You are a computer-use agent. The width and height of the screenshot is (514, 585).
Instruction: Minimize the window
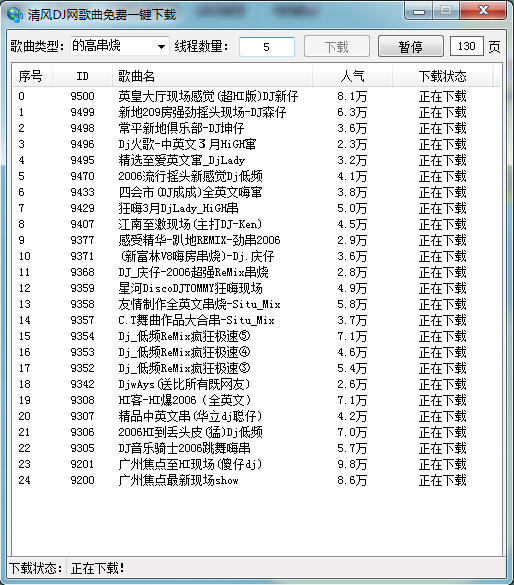point(419,11)
